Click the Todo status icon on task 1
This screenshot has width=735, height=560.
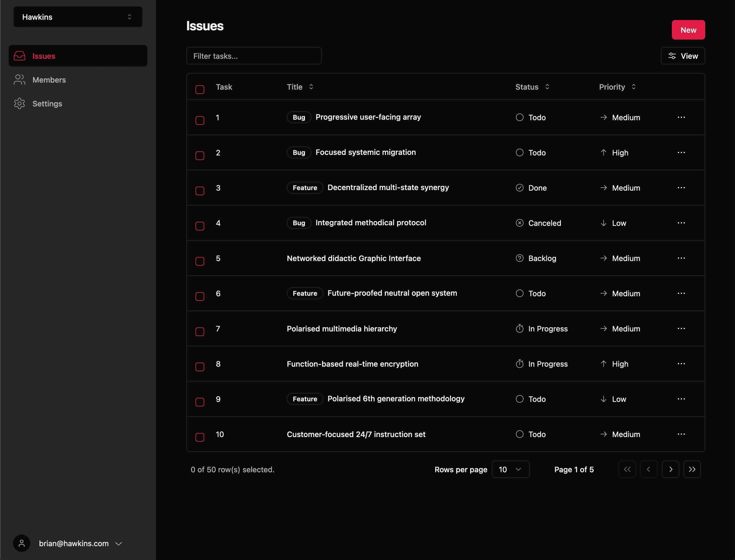coord(520,117)
